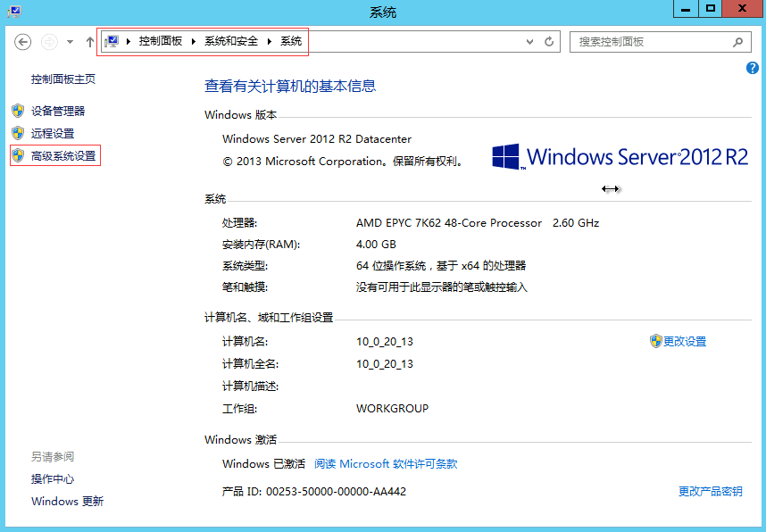Click the Forward navigation arrow
Viewport: 766px width, 532px height.
[49, 42]
